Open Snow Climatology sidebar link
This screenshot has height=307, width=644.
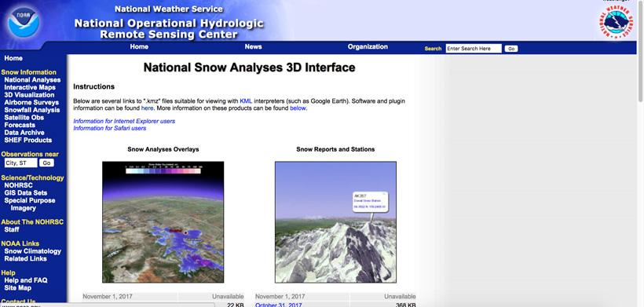33,251
